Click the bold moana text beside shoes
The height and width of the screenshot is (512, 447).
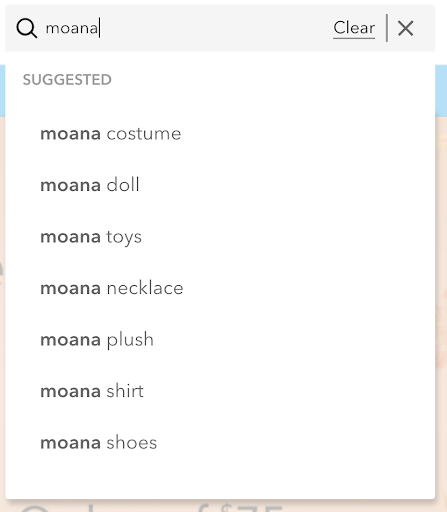coord(70,443)
